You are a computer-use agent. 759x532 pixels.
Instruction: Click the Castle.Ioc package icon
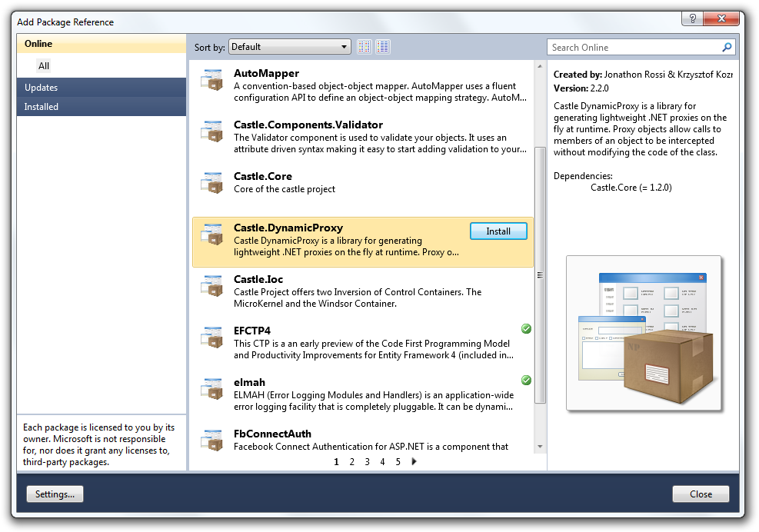(x=211, y=286)
